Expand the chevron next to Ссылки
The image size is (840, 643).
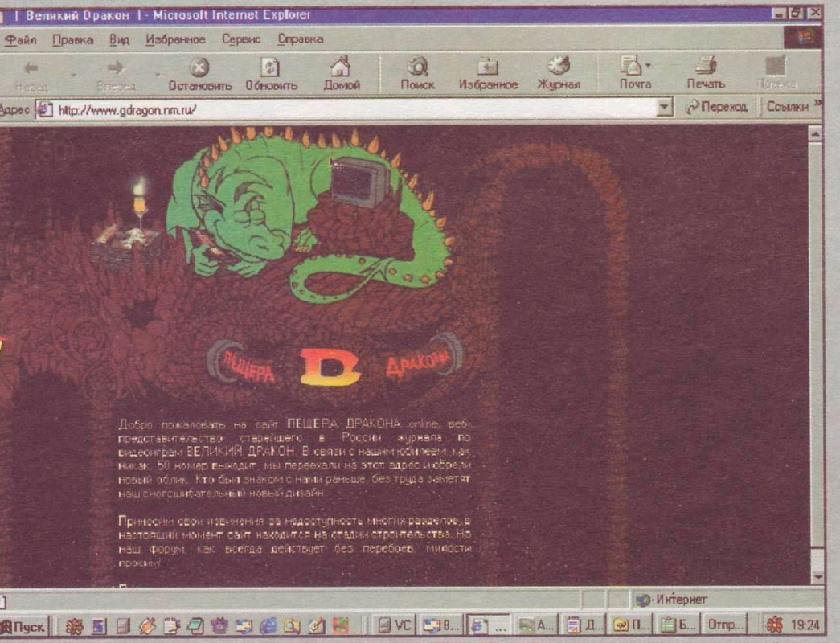point(817,103)
